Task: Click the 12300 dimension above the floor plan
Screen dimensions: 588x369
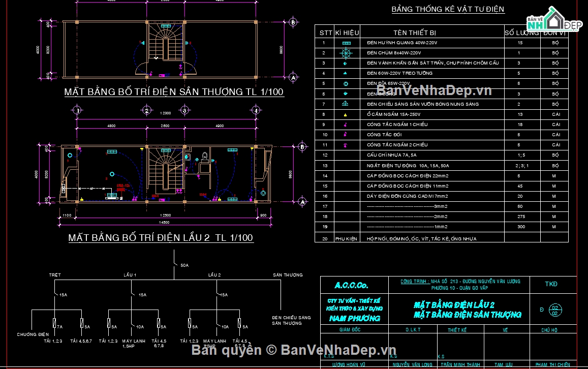Action: tap(165, 113)
